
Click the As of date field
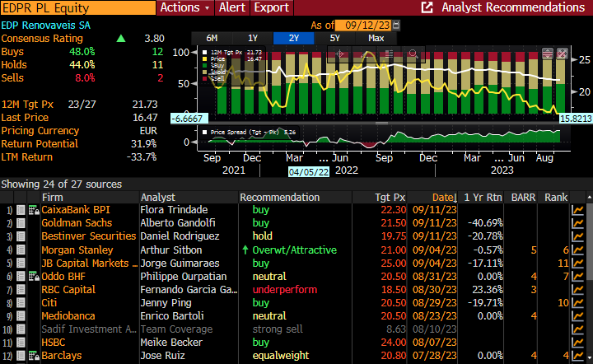coord(363,26)
